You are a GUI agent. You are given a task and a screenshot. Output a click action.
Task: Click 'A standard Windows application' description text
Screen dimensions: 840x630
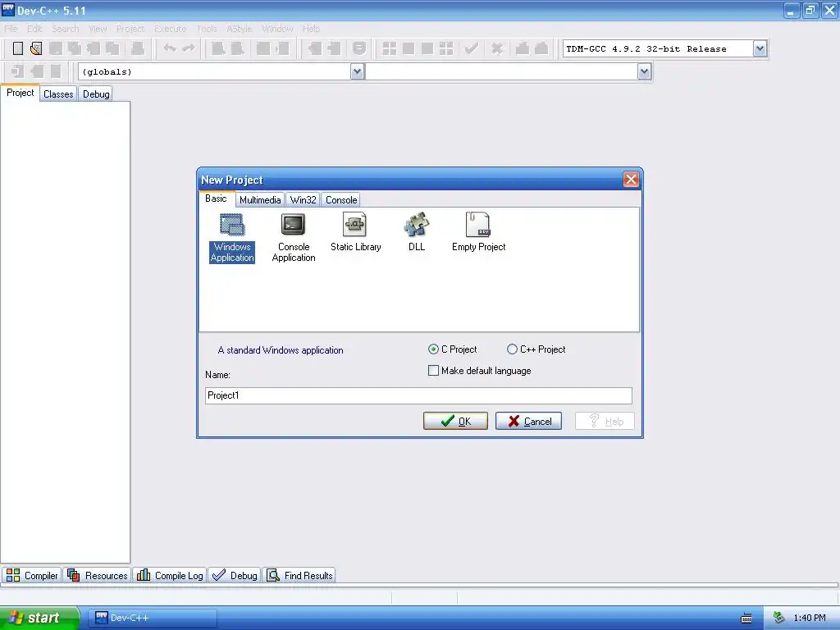point(281,350)
